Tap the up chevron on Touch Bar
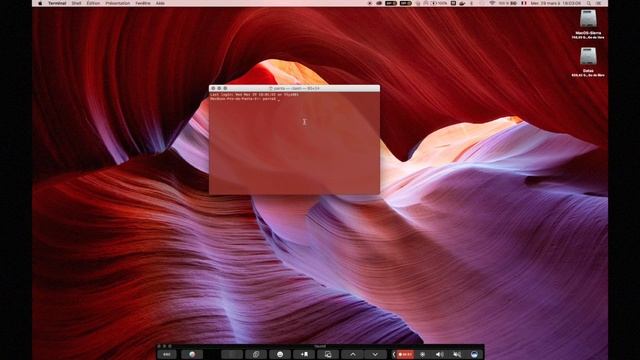Viewport: 640px width, 360px height. [x=353, y=354]
